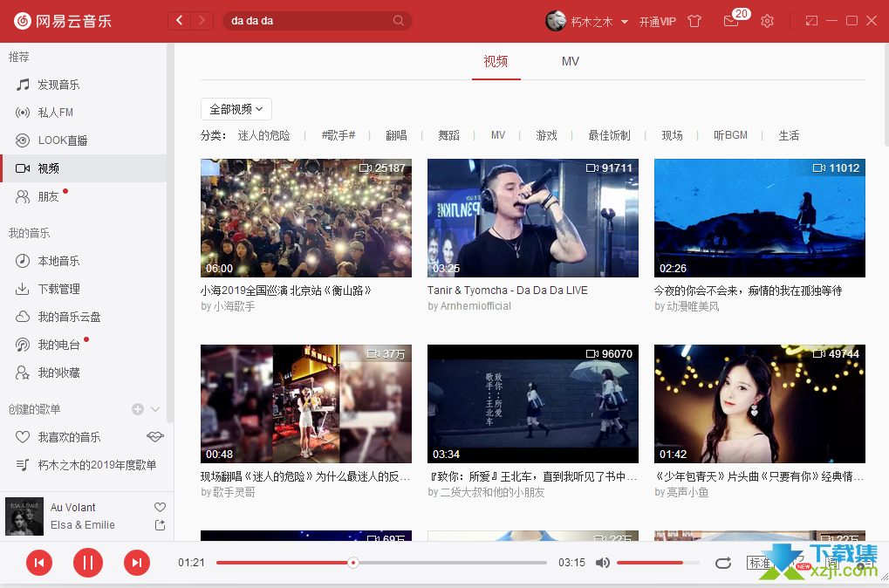Seek using the song progress slider

pos(381,563)
